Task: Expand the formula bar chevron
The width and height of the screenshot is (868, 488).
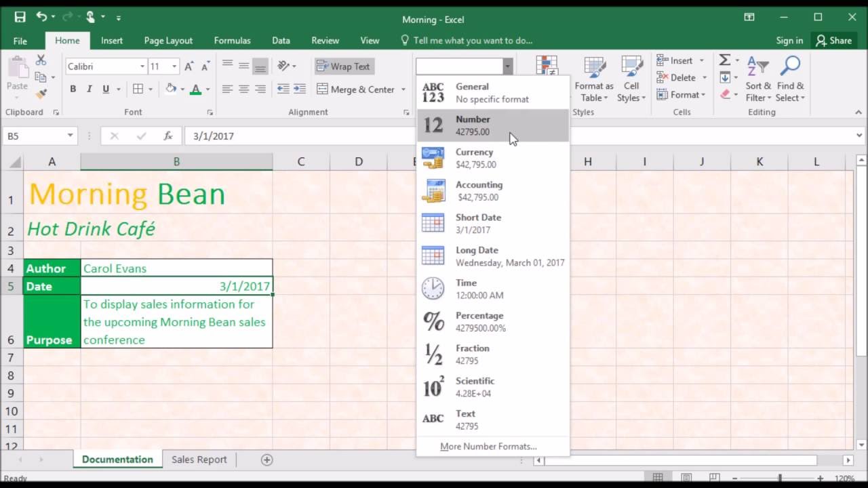Action: 859,136
